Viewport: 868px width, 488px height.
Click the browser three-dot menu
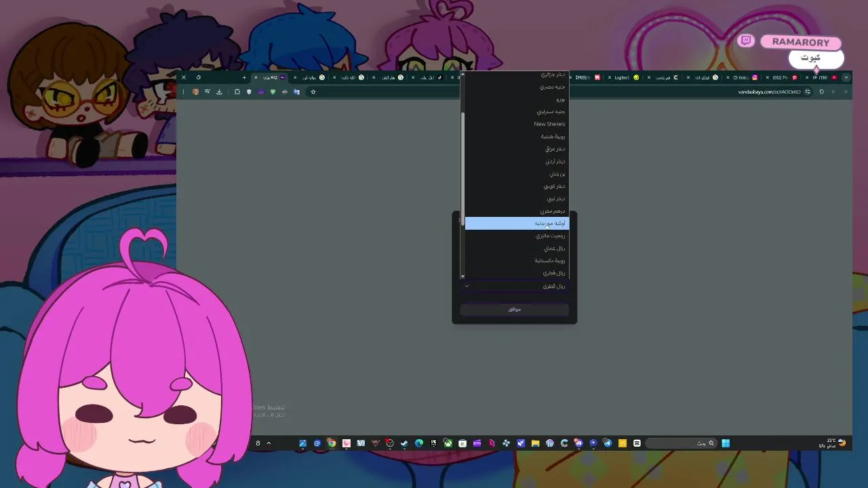tap(183, 91)
